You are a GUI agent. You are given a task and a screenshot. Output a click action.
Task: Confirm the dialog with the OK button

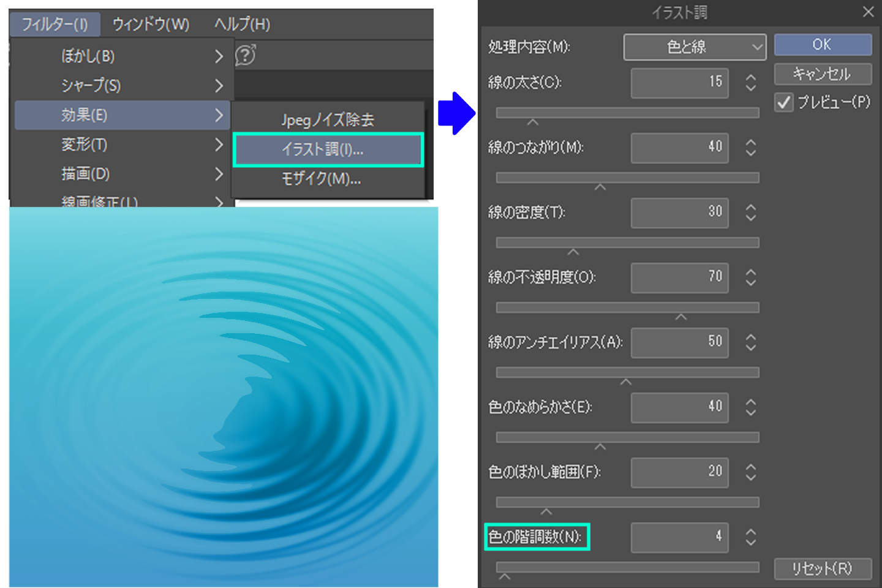823,44
